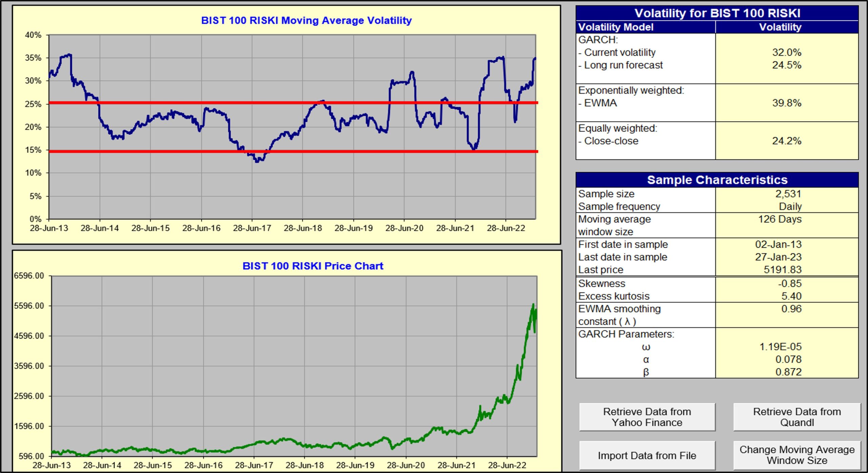868x473 pixels.
Task: Click the BIST 100 RISKI Price Chart title
Action: (313, 266)
